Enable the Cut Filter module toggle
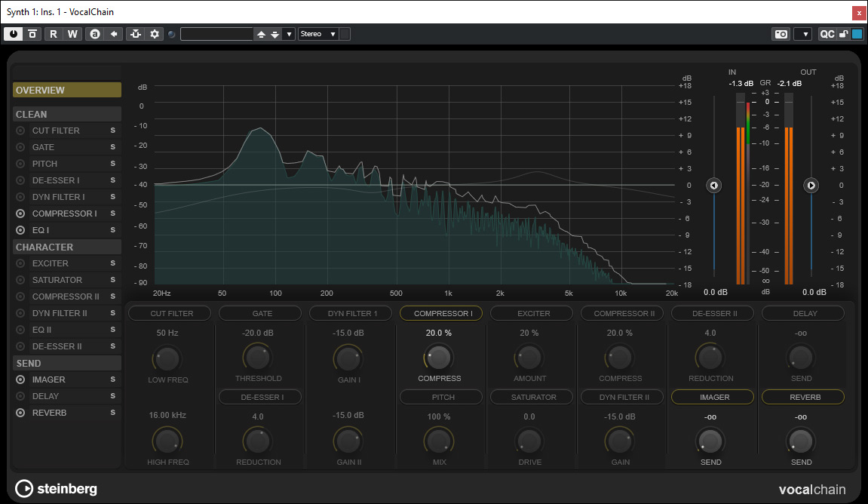Screen dimensions: 868x504 tap(20, 131)
